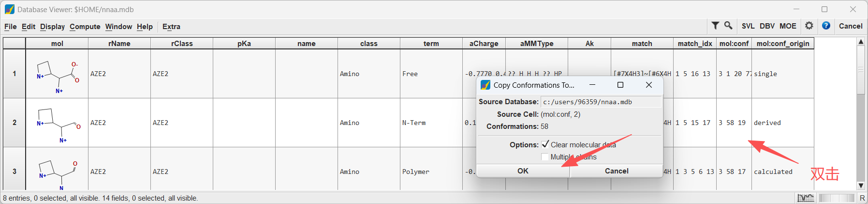Confirm the dialog with OK
The image size is (868, 204).
(523, 171)
